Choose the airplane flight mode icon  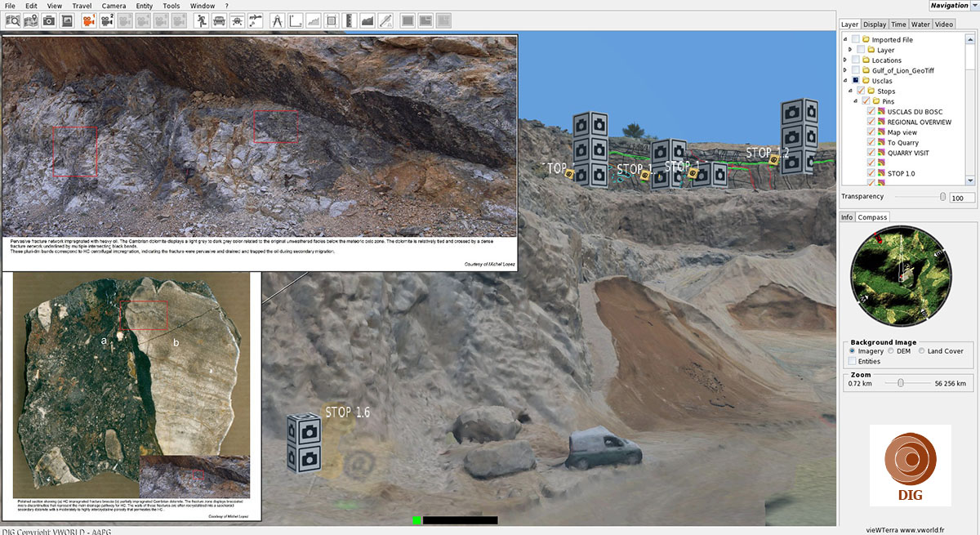(x=237, y=20)
